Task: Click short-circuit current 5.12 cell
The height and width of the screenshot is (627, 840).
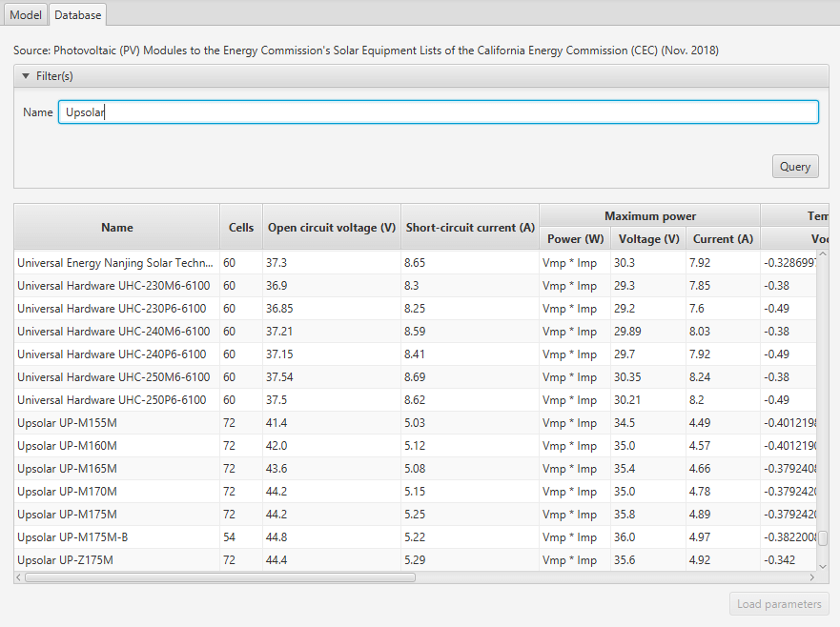Action: [x=470, y=446]
